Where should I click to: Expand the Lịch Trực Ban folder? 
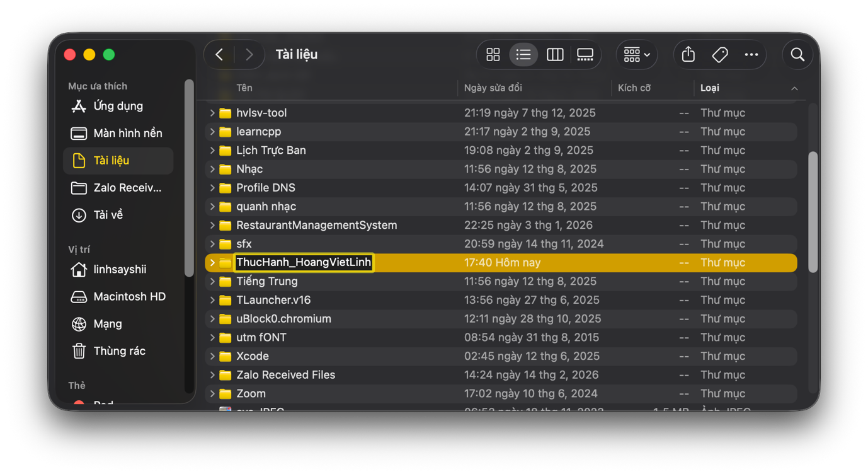pyautogui.click(x=212, y=150)
